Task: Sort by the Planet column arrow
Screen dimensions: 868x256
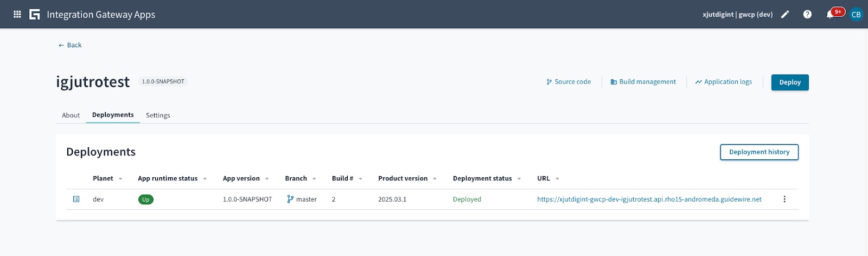Action: [120, 179]
